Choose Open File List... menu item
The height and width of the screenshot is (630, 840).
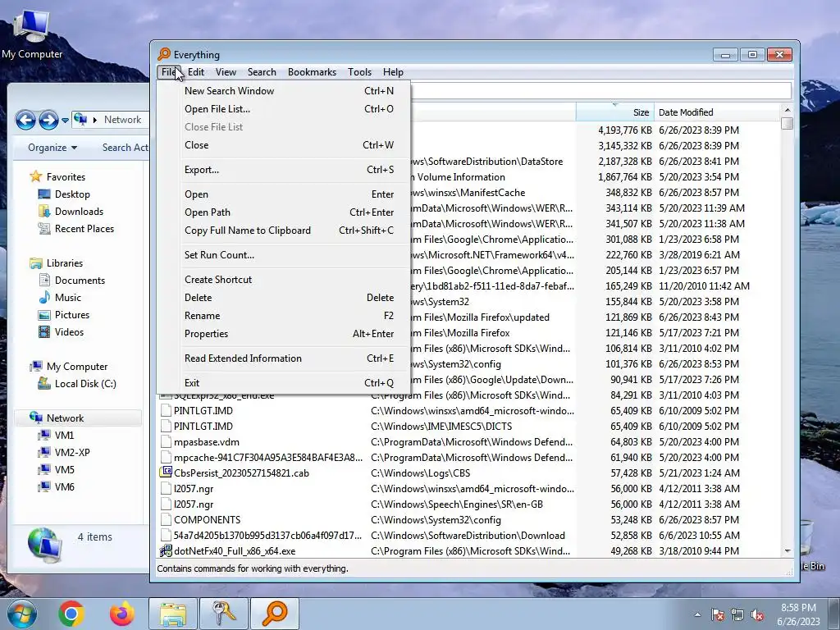[x=284, y=109]
